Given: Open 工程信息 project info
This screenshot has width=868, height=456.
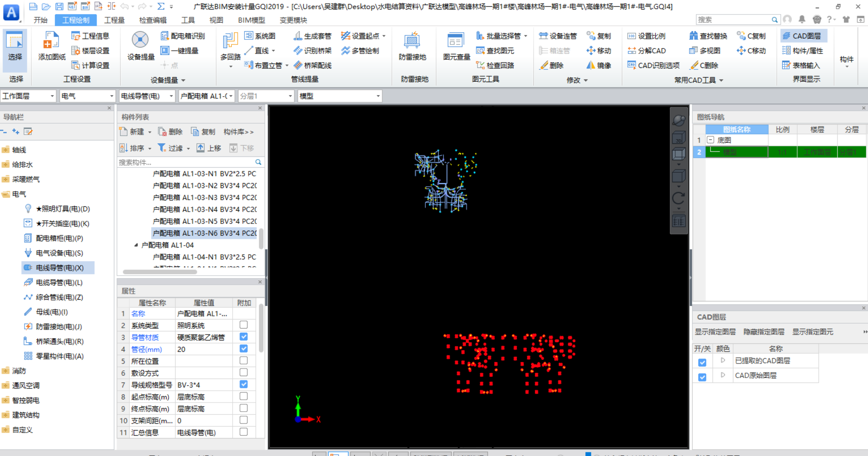Looking at the screenshot, I should tap(90, 36).
